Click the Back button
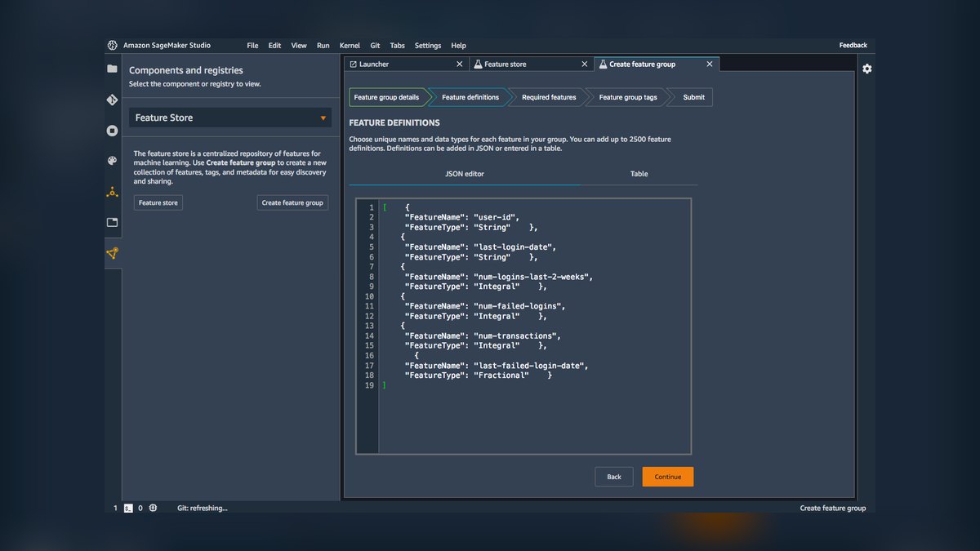Image resolution: width=980 pixels, height=551 pixels. coord(614,477)
